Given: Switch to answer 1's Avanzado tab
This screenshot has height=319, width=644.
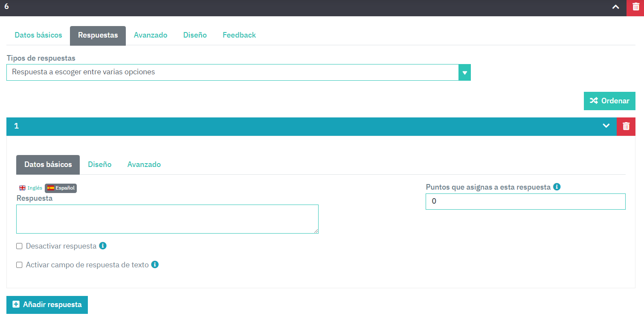Looking at the screenshot, I should [144, 165].
